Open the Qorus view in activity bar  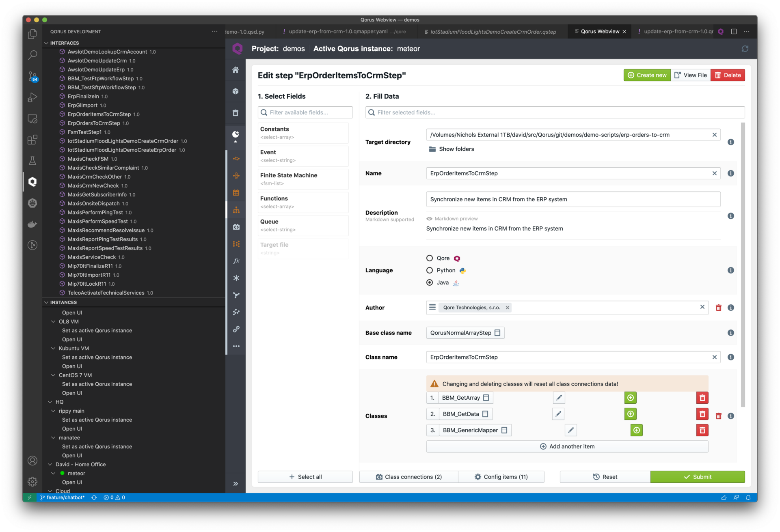32,182
